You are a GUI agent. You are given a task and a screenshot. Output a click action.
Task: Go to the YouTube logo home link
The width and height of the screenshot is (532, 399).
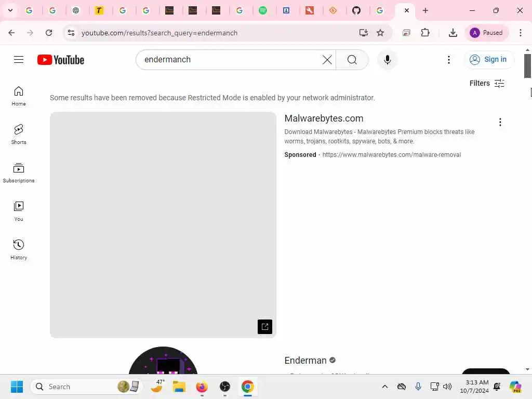click(x=61, y=60)
